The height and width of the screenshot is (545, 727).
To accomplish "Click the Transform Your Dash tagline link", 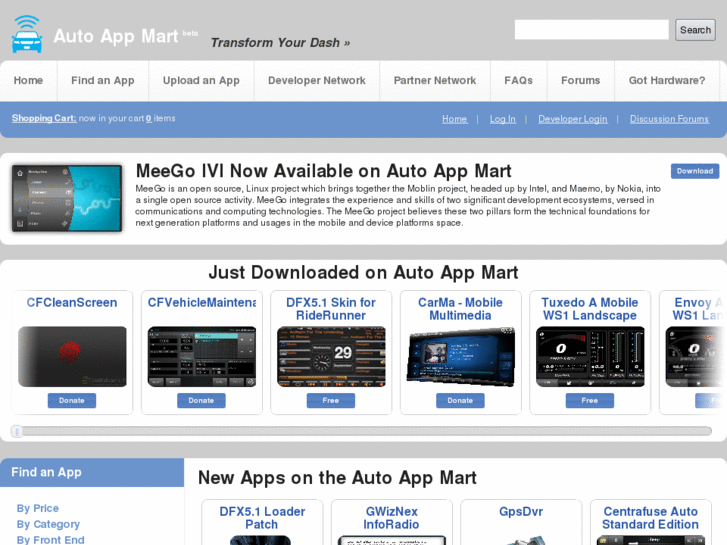I will [x=280, y=43].
